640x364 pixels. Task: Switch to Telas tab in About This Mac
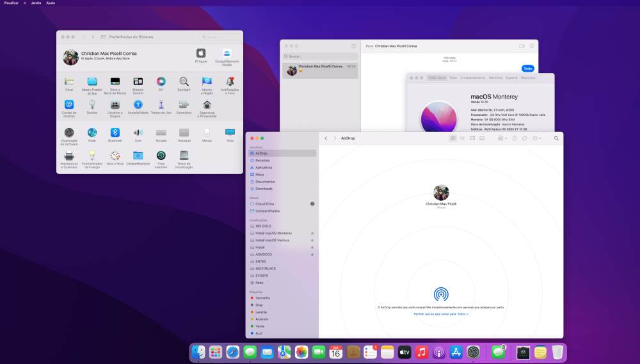453,77
